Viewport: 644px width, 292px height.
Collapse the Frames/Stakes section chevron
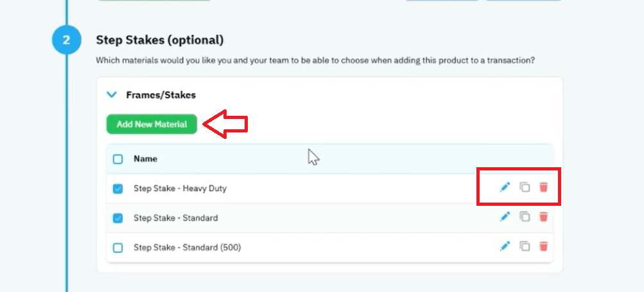tap(111, 95)
